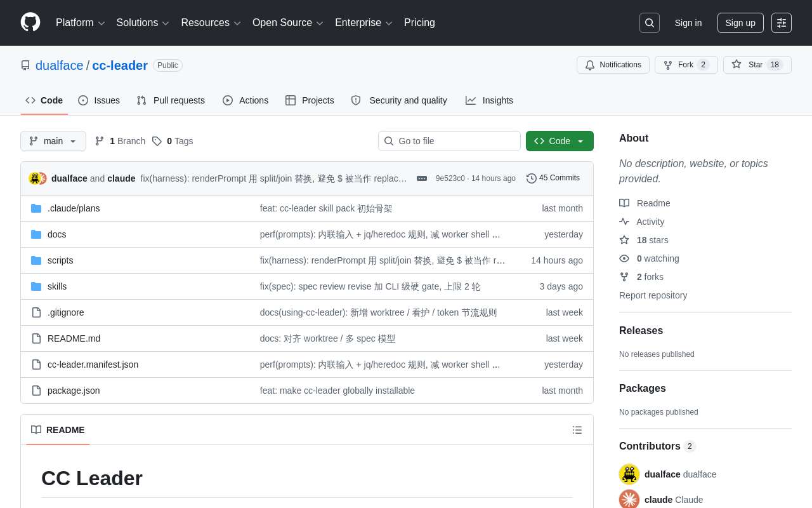
Task: Expand the Platform menu
Action: [81, 23]
